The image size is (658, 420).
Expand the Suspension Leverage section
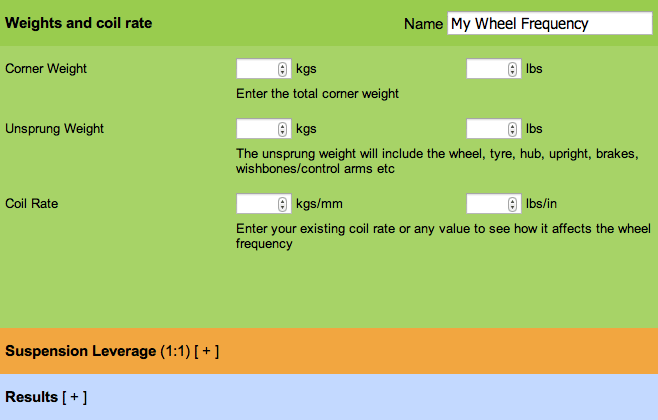[207, 351]
